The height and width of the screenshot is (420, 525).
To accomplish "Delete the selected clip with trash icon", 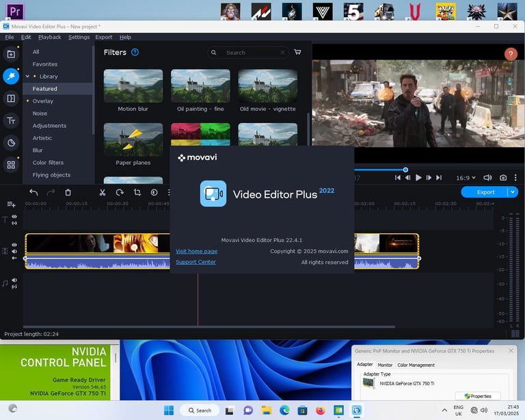I will click(x=68, y=192).
